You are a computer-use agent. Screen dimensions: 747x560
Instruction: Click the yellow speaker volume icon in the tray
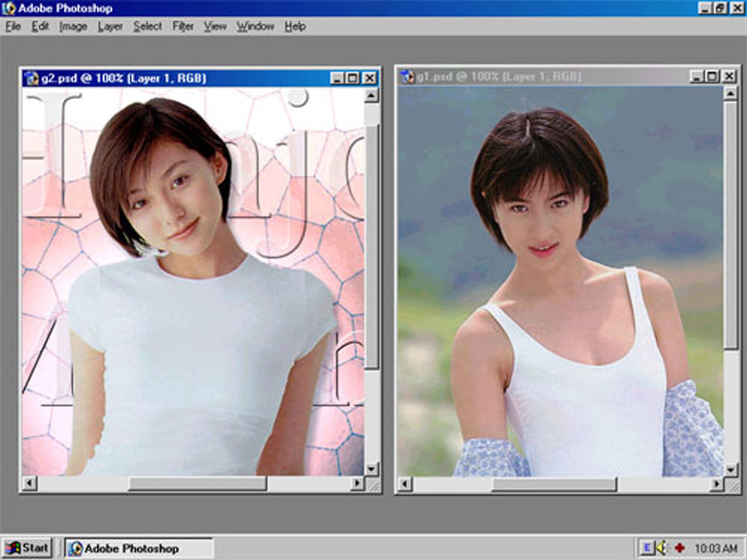(663, 548)
